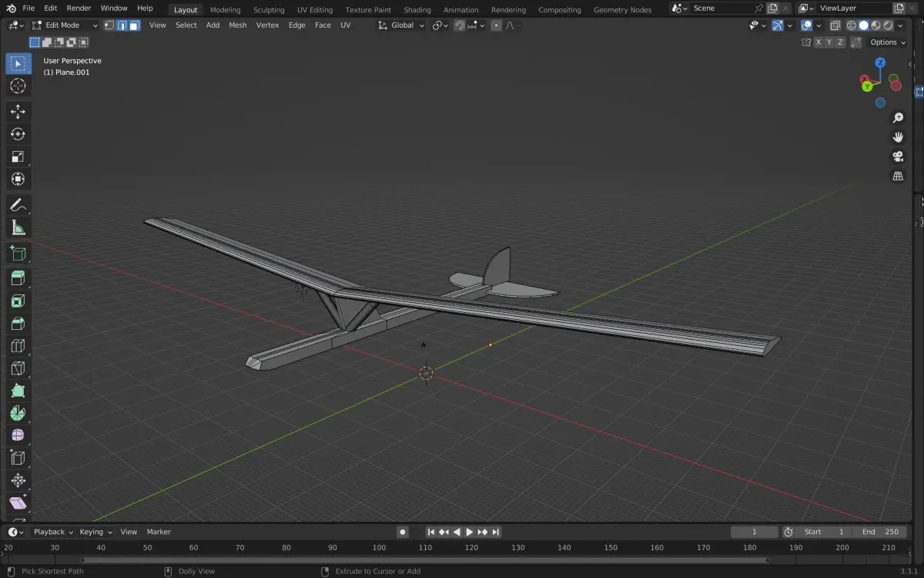Activate the Knife tool
The image size is (924, 578).
tap(18, 368)
